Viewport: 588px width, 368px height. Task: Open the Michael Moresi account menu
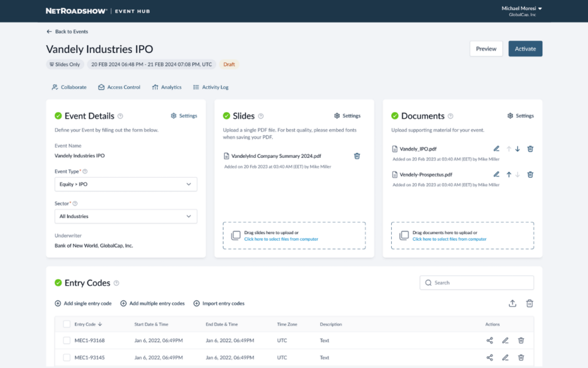[521, 8]
